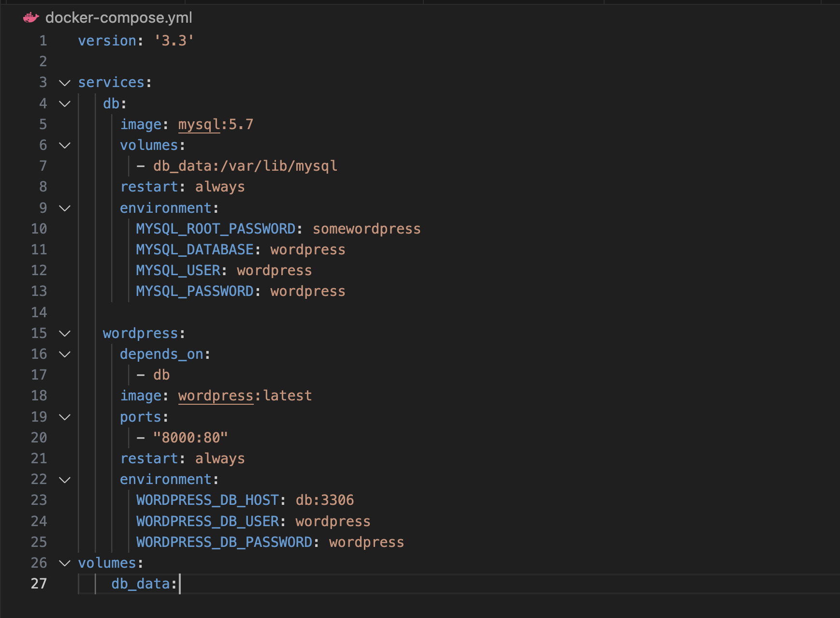Click the wordpress value of WORDPRESS_DB_PASSWORD
Screen dimensions: 840x618
(x=367, y=542)
